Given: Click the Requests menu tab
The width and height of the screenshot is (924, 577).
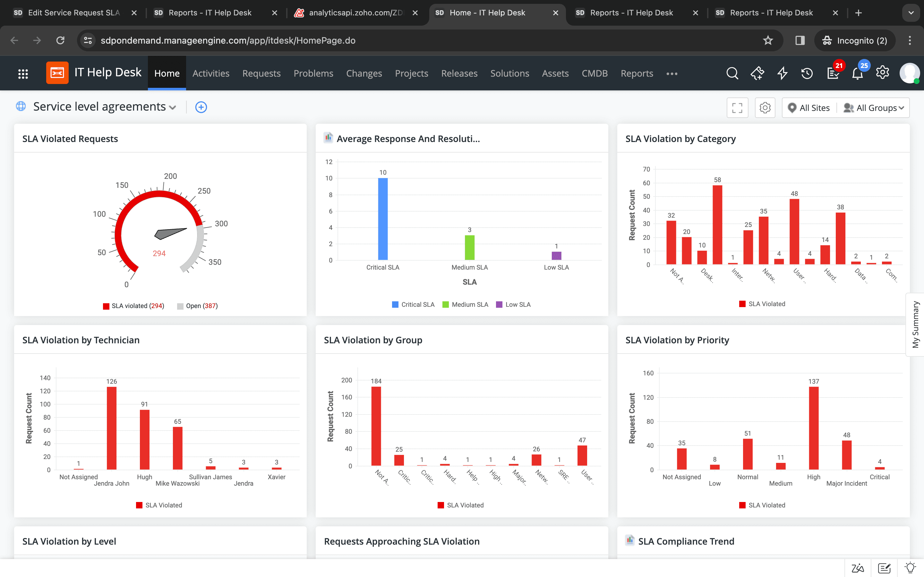Looking at the screenshot, I should click(261, 73).
